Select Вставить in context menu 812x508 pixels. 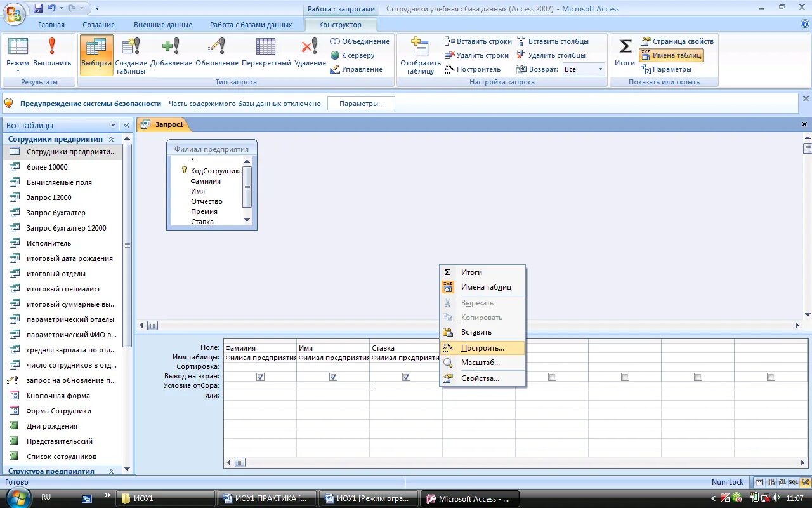(483, 332)
